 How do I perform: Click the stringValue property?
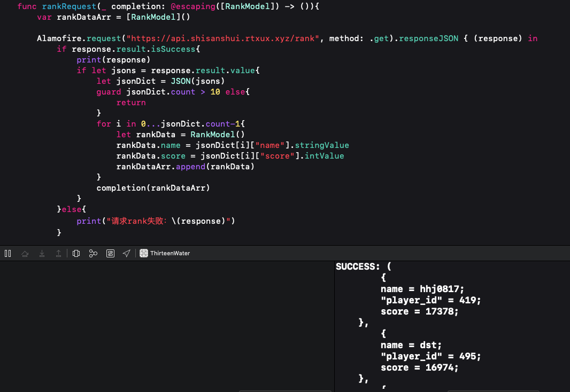(322, 145)
